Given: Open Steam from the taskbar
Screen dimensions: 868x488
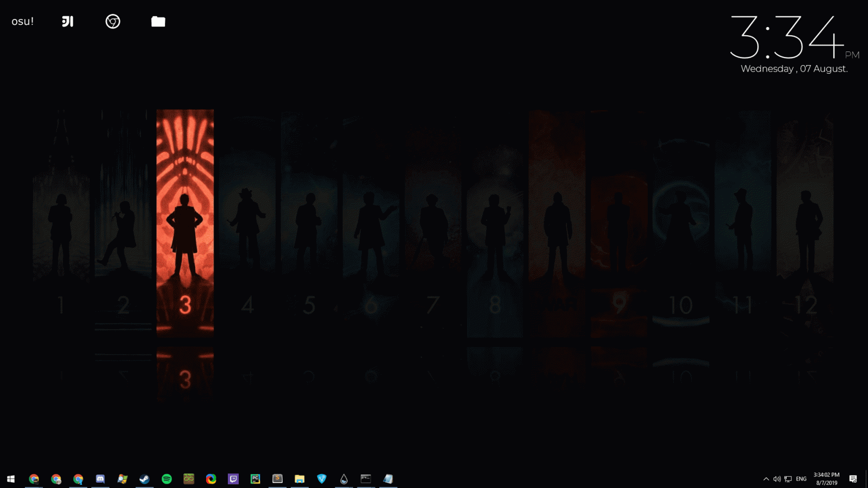Looking at the screenshot, I should pyautogui.click(x=144, y=479).
